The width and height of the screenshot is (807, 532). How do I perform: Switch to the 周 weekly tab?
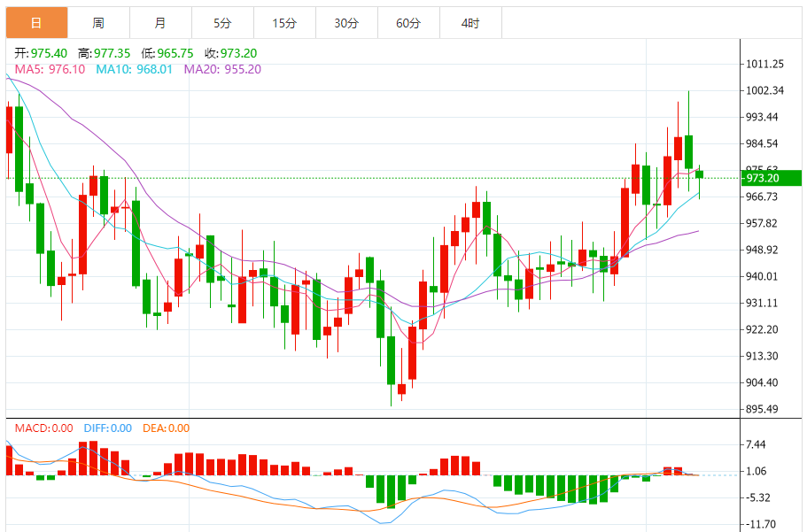[98, 23]
